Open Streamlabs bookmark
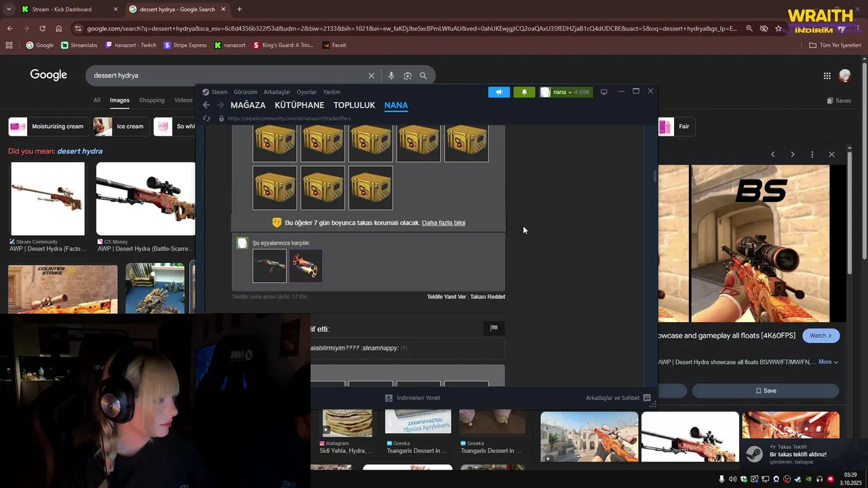The height and width of the screenshot is (488, 868). point(79,45)
